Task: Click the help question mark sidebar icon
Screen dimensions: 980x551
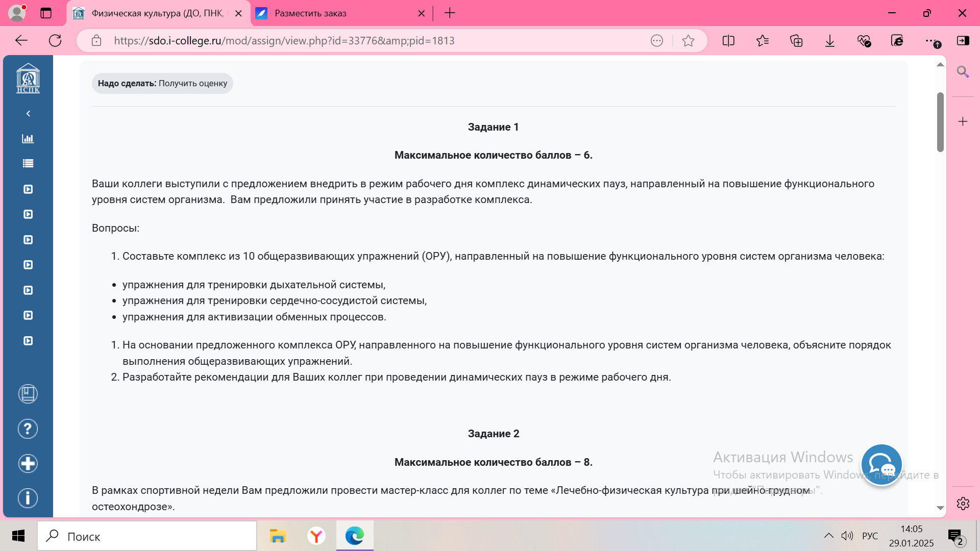Action: point(28,429)
